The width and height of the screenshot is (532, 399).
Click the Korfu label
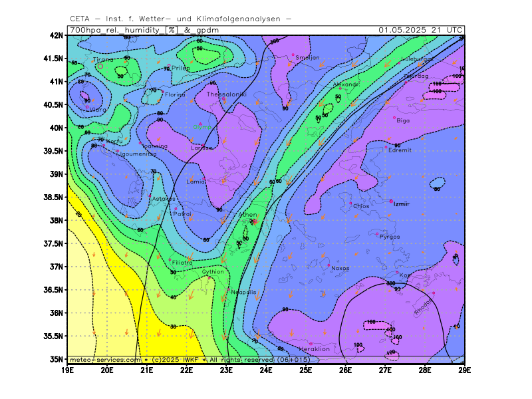(x=114, y=141)
